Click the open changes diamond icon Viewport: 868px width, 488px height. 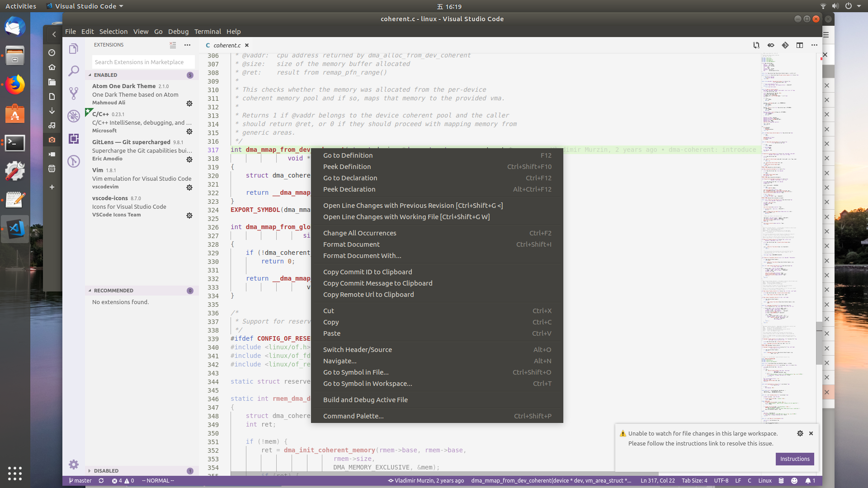(785, 45)
